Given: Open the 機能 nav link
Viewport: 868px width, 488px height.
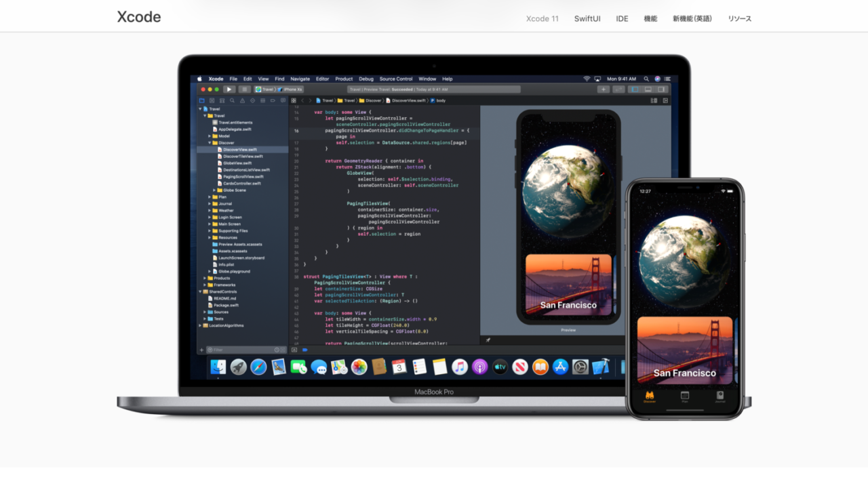Looking at the screenshot, I should pos(650,18).
